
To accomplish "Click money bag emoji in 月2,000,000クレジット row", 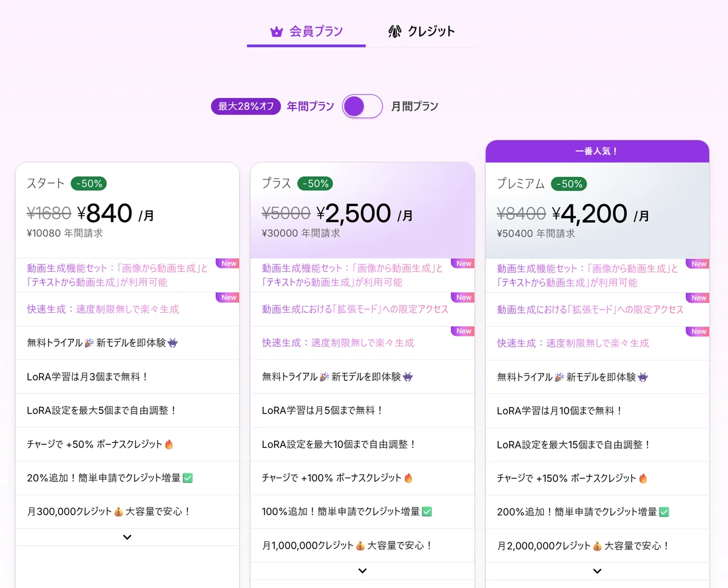I will (598, 546).
